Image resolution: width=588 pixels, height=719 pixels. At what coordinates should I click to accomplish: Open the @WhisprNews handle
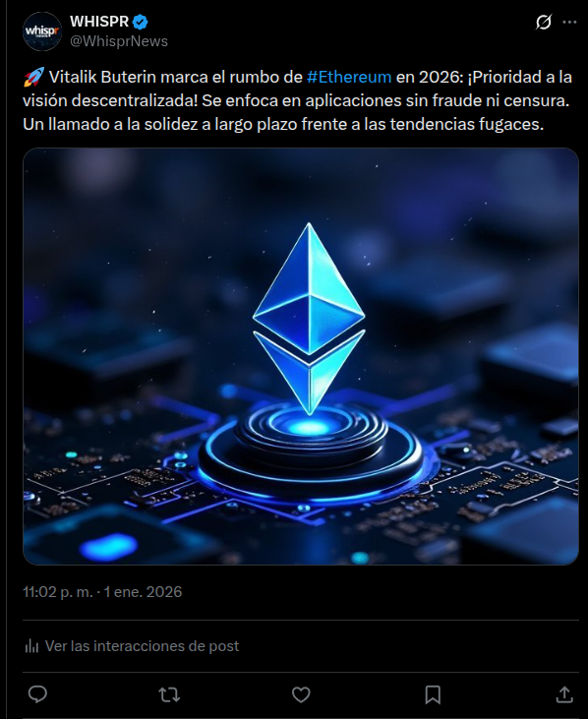pyautogui.click(x=119, y=41)
